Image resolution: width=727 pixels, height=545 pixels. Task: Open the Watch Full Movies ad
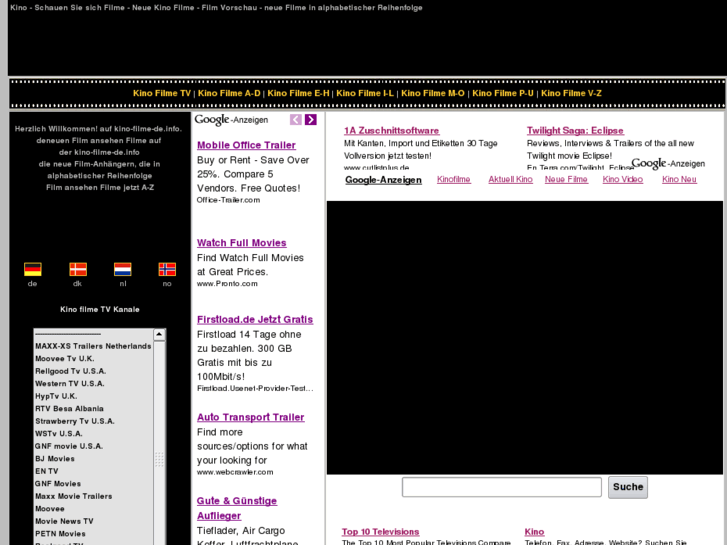242,243
